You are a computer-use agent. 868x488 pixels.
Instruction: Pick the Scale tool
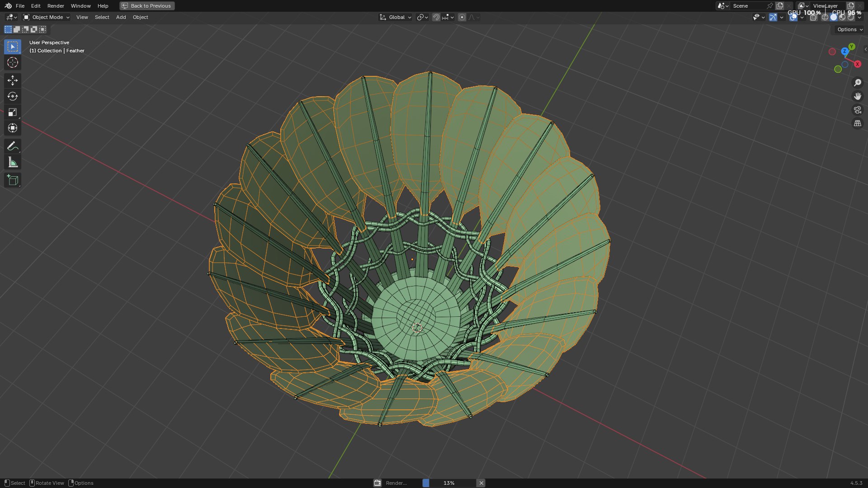pyautogui.click(x=12, y=112)
